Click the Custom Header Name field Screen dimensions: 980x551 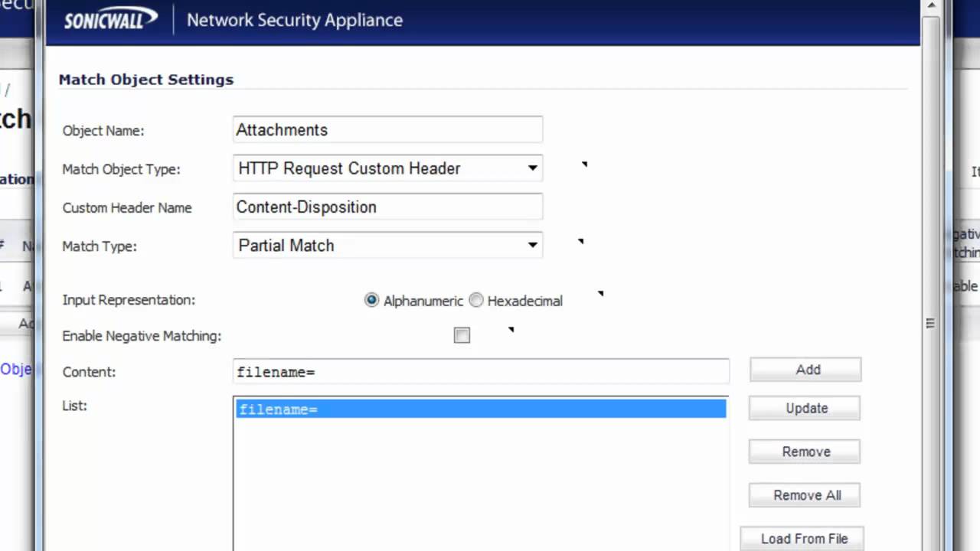[x=387, y=207]
